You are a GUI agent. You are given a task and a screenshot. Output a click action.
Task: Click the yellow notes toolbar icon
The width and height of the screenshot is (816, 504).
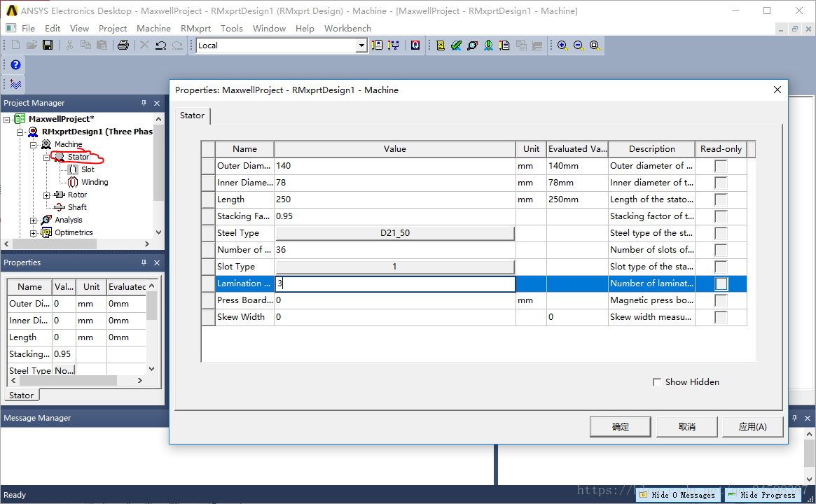point(441,45)
